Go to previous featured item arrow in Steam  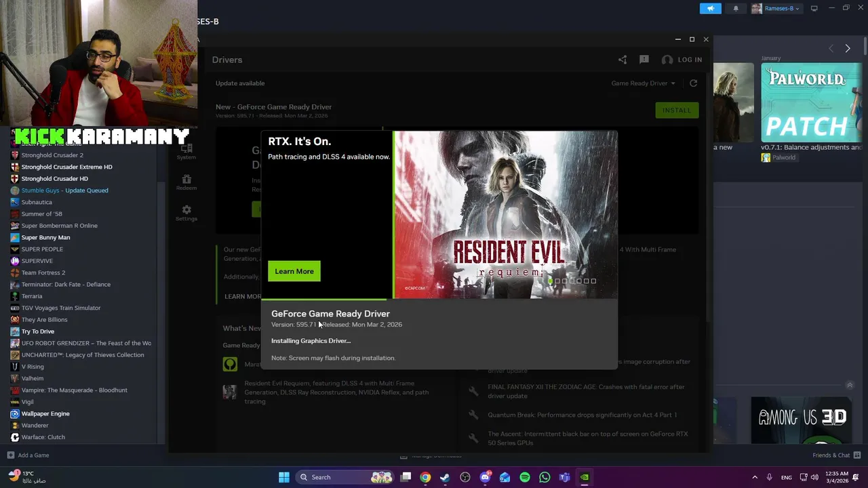coord(831,48)
